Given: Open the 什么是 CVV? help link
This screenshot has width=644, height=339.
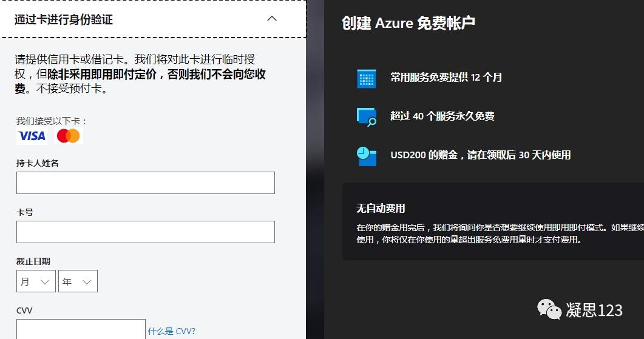Looking at the screenshot, I should 172,331.
